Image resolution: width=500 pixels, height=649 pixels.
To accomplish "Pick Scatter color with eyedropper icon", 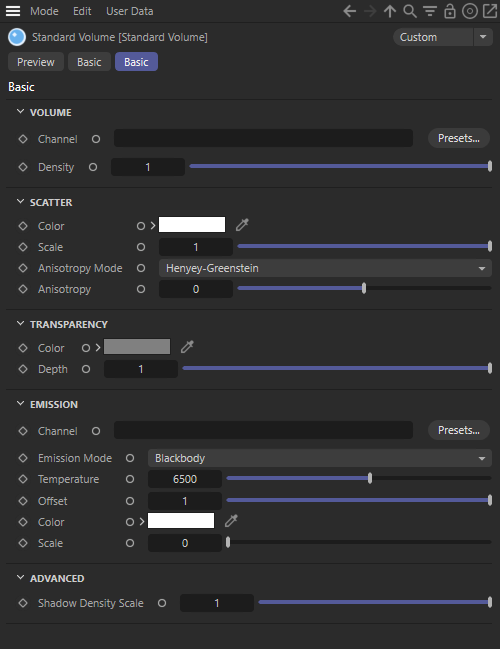I will (242, 225).
